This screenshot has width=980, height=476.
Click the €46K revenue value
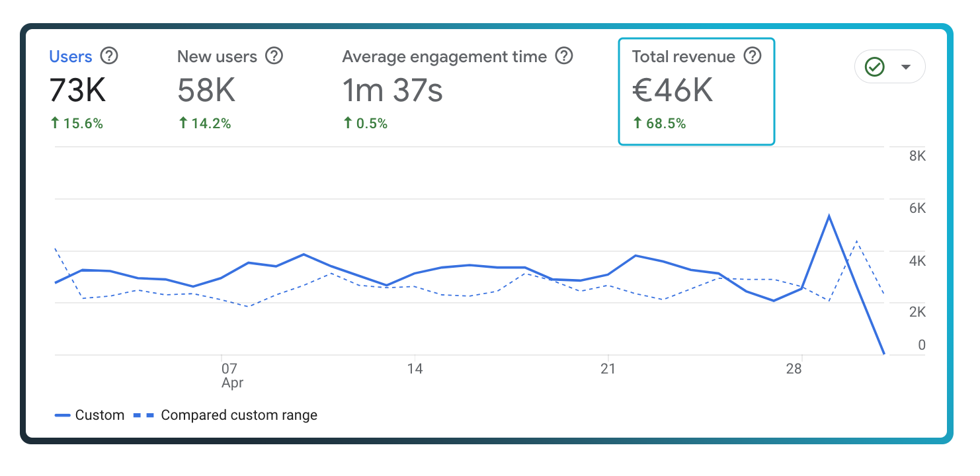(673, 90)
